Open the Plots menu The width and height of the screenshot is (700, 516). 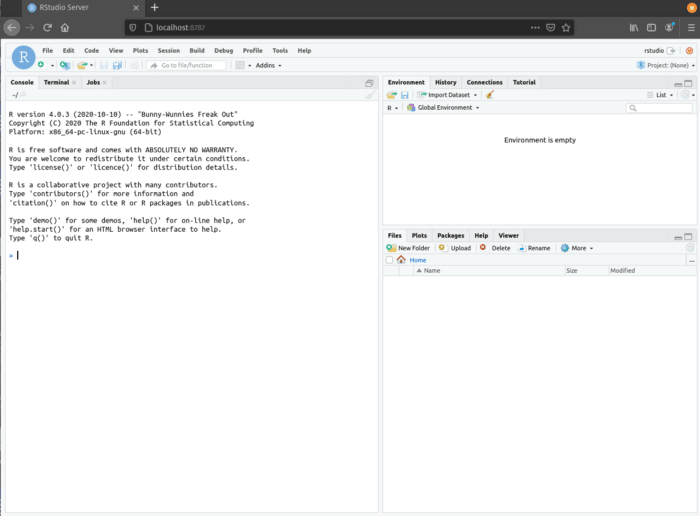point(140,50)
